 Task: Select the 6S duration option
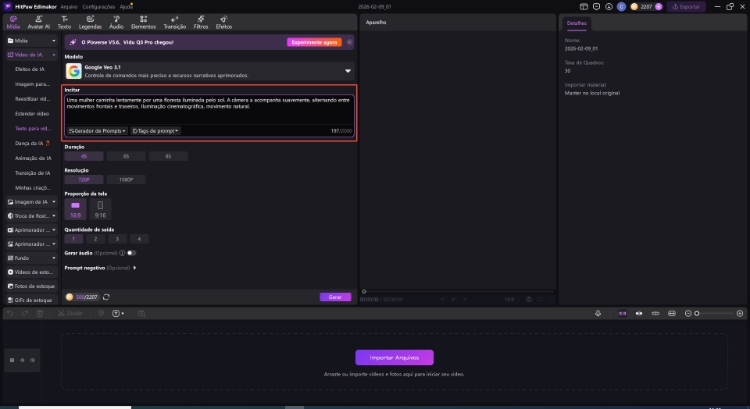126,156
